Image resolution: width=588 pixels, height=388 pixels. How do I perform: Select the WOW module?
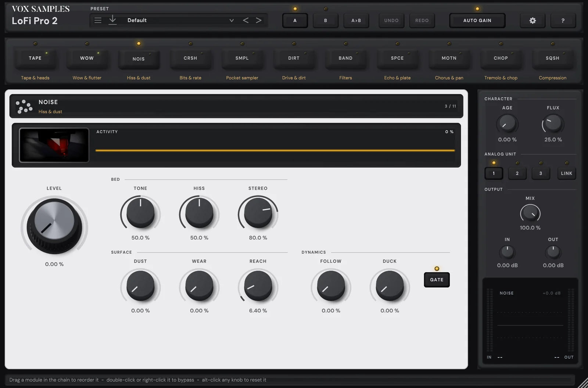click(x=87, y=59)
